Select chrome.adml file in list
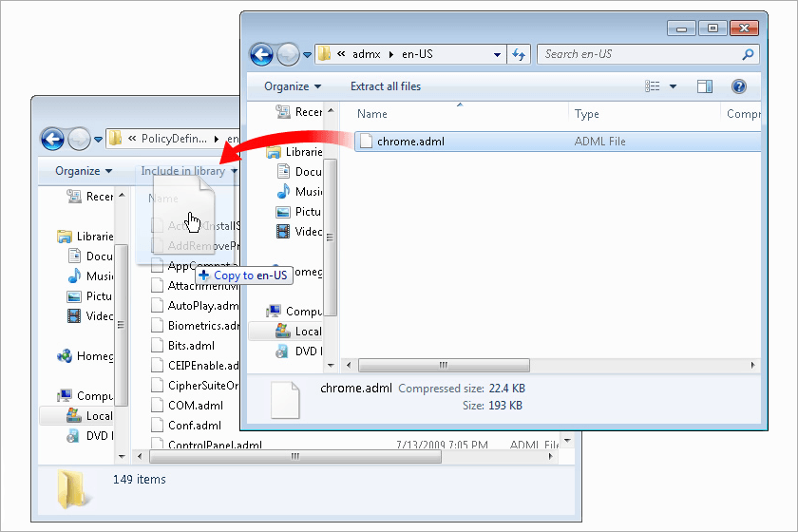 (410, 142)
